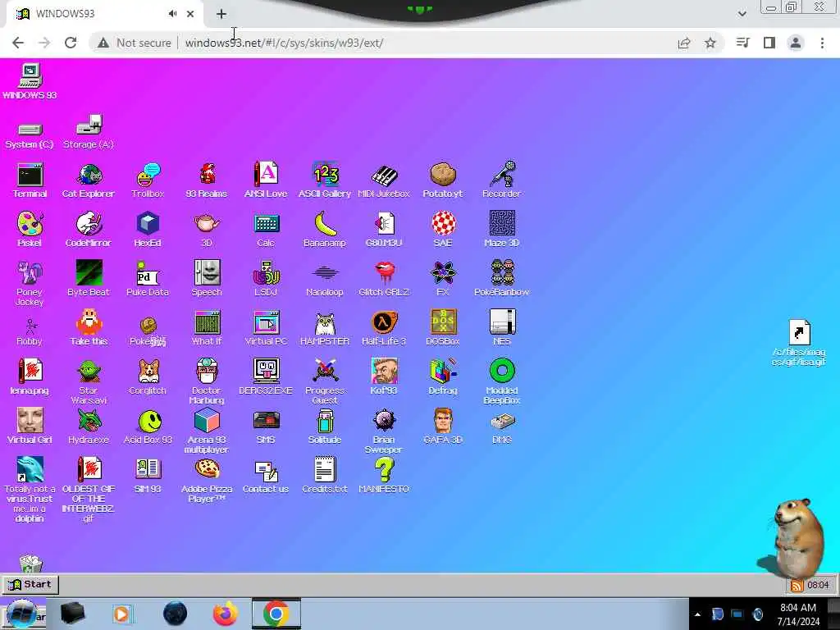The width and height of the screenshot is (840, 630).
Task: Launch the NES emulator icon
Action: point(502,322)
